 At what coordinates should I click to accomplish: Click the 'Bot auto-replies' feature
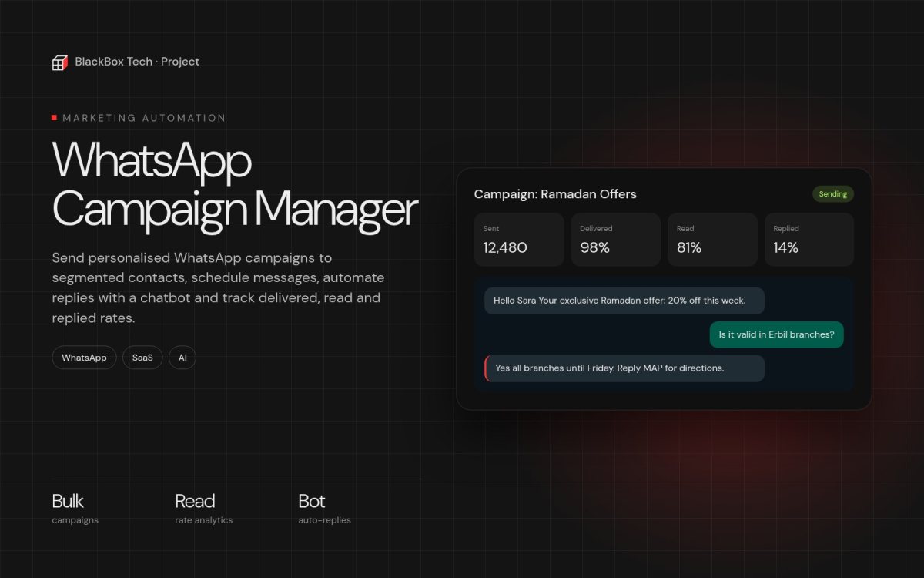click(324, 509)
